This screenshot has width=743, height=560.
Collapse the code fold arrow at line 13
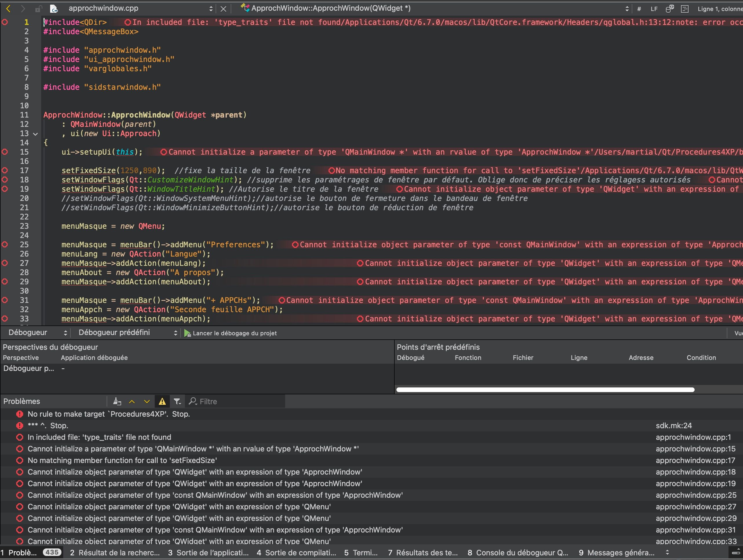(x=35, y=134)
